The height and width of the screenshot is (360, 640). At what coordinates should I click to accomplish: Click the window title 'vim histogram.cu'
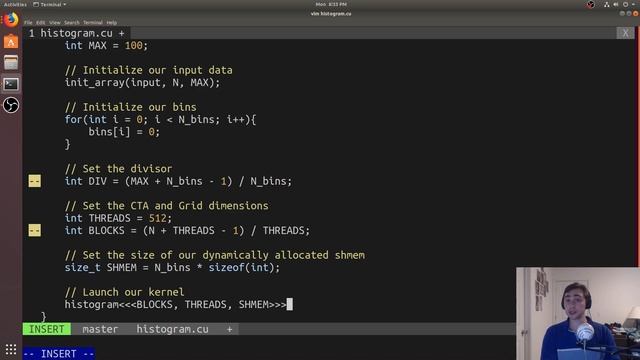pyautogui.click(x=331, y=13)
